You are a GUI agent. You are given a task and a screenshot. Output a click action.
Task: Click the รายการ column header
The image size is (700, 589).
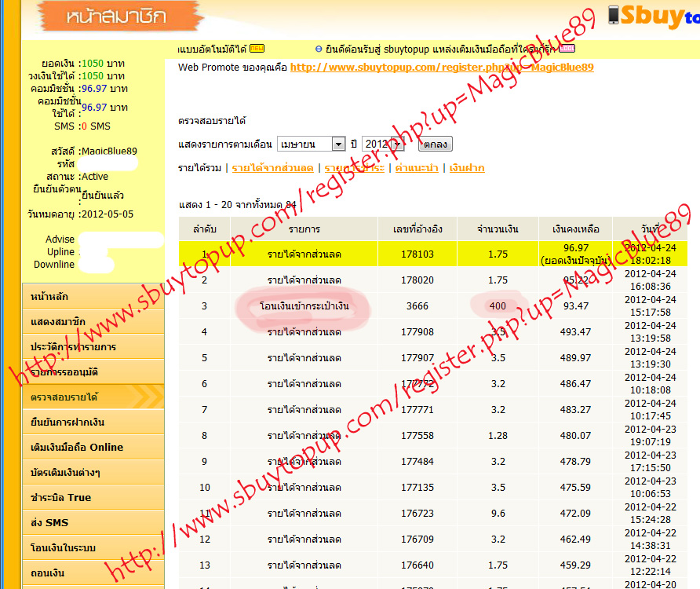304,229
